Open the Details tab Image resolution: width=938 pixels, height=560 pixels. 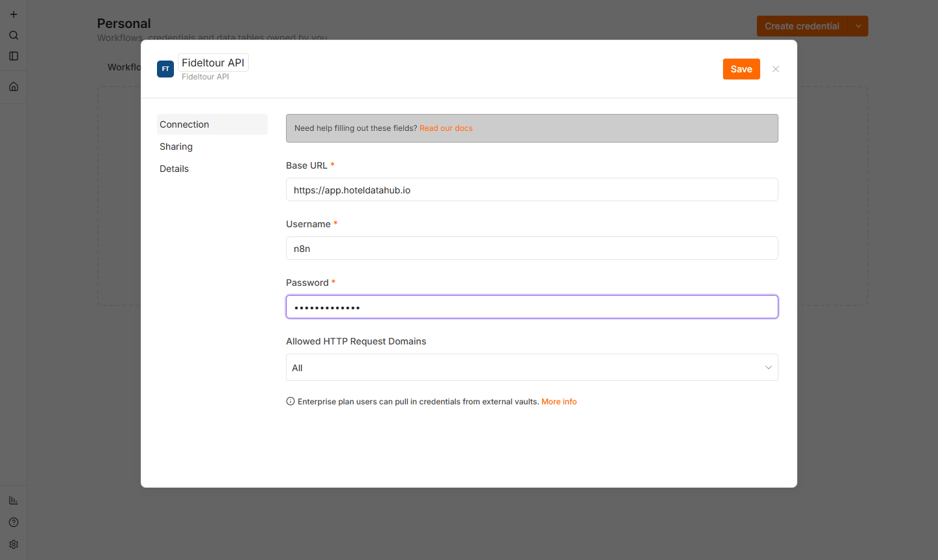pos(212,169)
